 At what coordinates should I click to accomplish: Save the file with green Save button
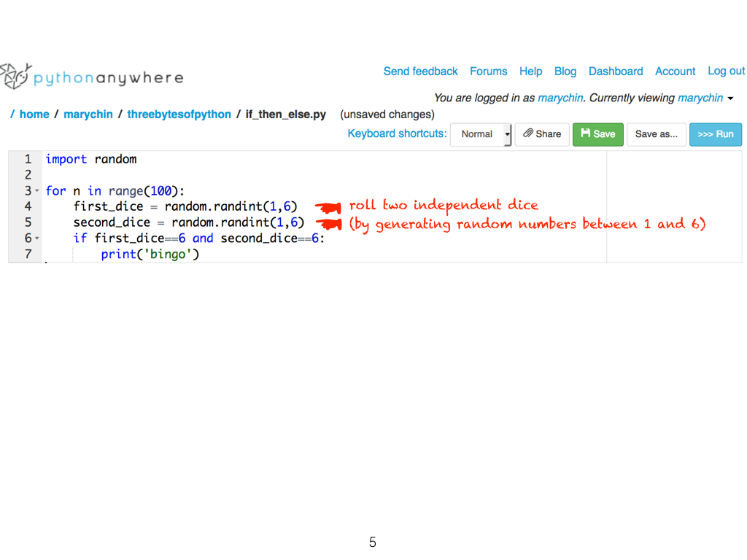pos(597,134)
